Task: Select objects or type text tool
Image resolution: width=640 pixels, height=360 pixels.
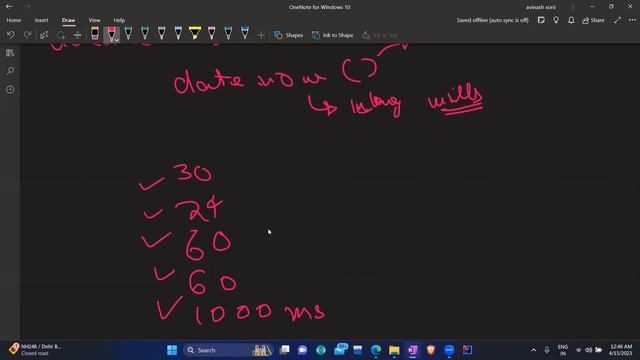Action: [x=44, y=35]
